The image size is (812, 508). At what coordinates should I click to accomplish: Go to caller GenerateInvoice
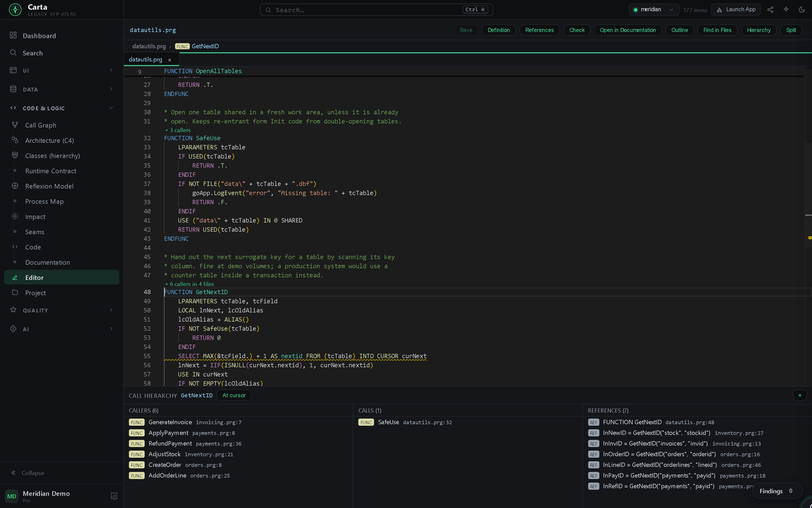[185, 422]
